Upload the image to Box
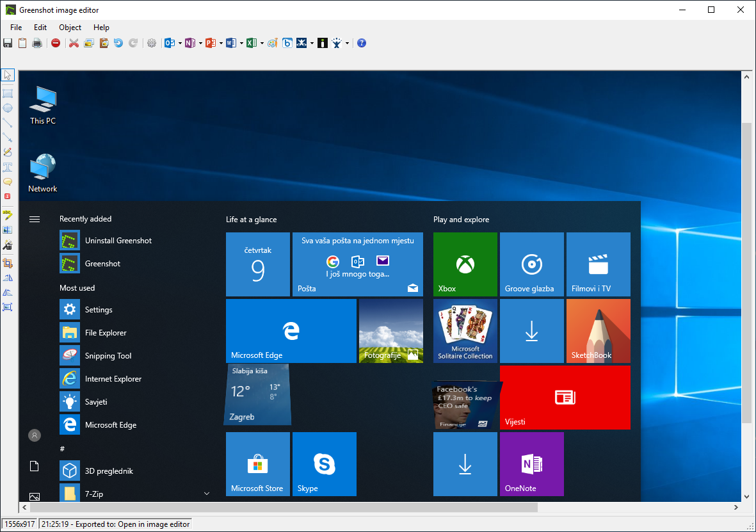 coord(287,43)
